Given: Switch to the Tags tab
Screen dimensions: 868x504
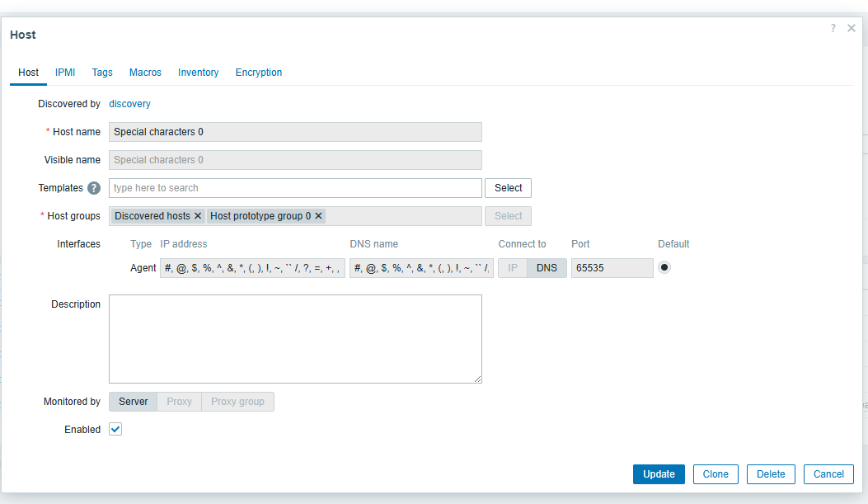Looking at the screenshot, I should [102, 73].
